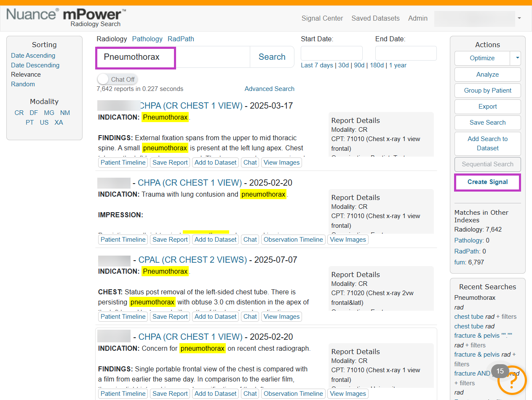
Task: Filter by XA modality
Action: point(59,123)
